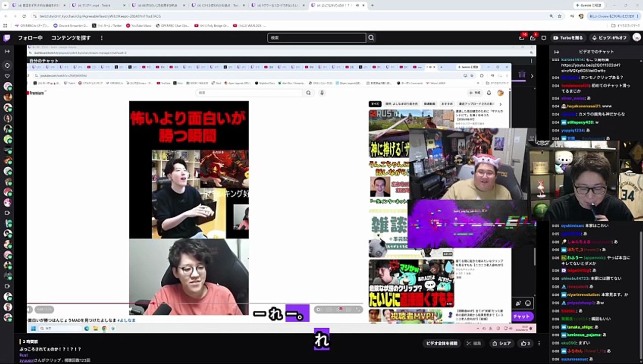Open the Chrome profile avatar
The width and height of the screenshot is (643, 364).
581,16
